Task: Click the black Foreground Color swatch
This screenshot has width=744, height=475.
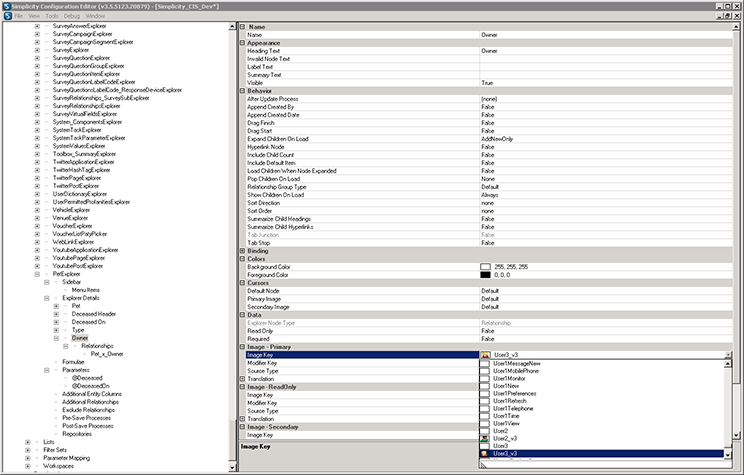Action: coord(485,275)
